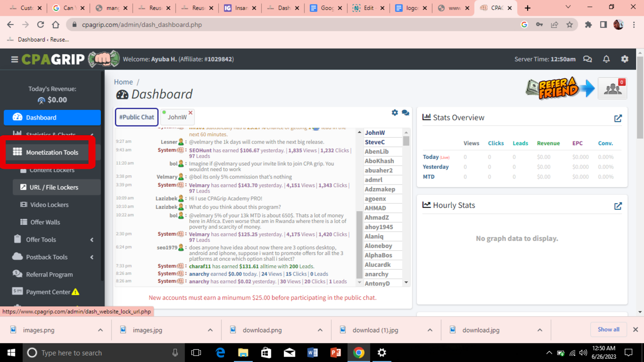Screen dimensions: 644x362
Task: Click the chat bubbles icon above user list
Action: click(405, 113)
